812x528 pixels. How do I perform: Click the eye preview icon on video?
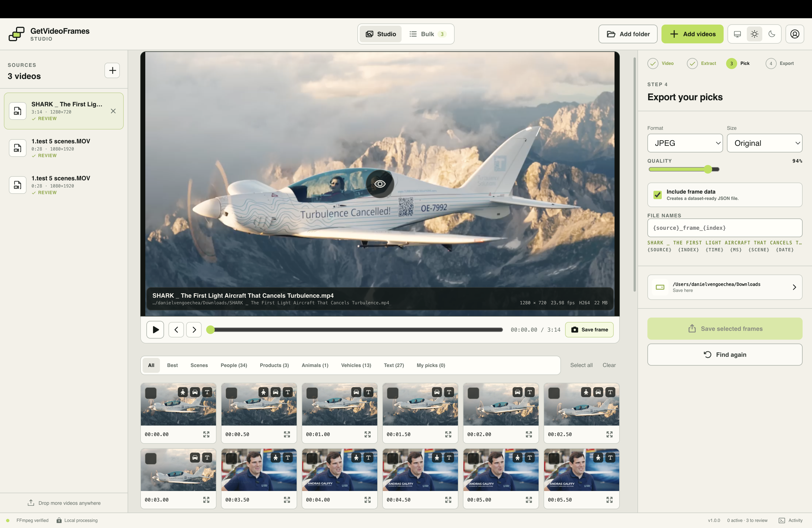380,184
